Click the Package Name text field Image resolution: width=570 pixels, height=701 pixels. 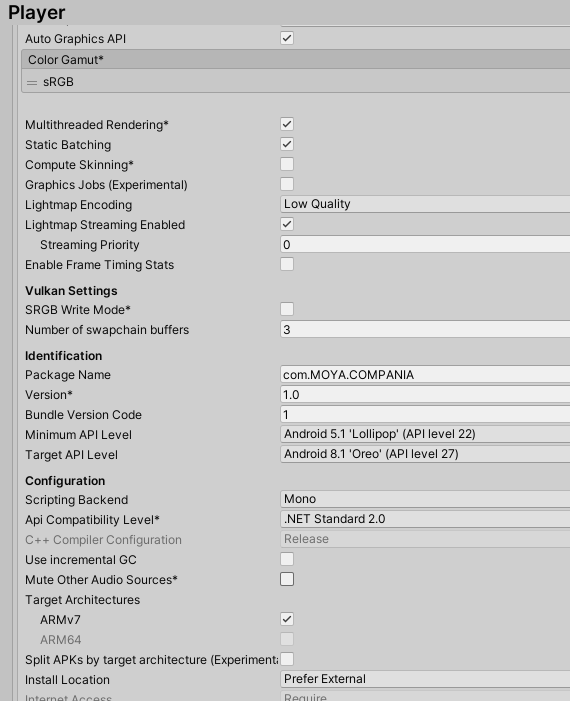[x=425, y=375]
